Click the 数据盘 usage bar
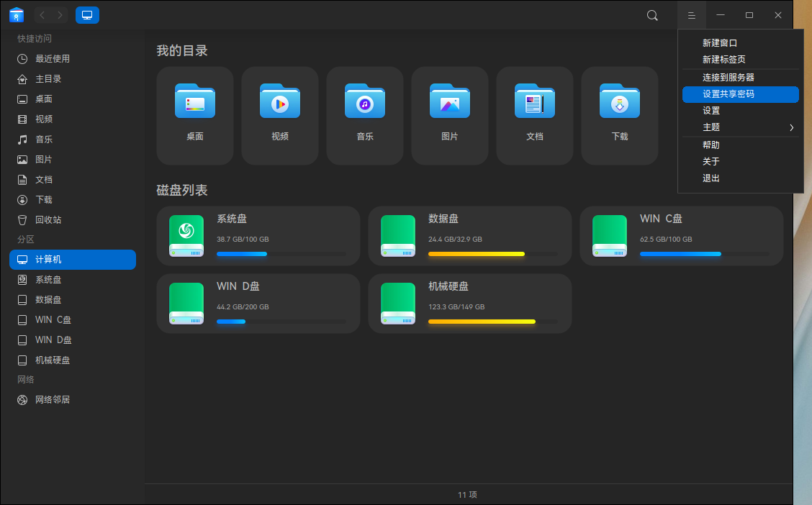The height and width of the screenshot is (505, 812). click(x=493, y=254)
